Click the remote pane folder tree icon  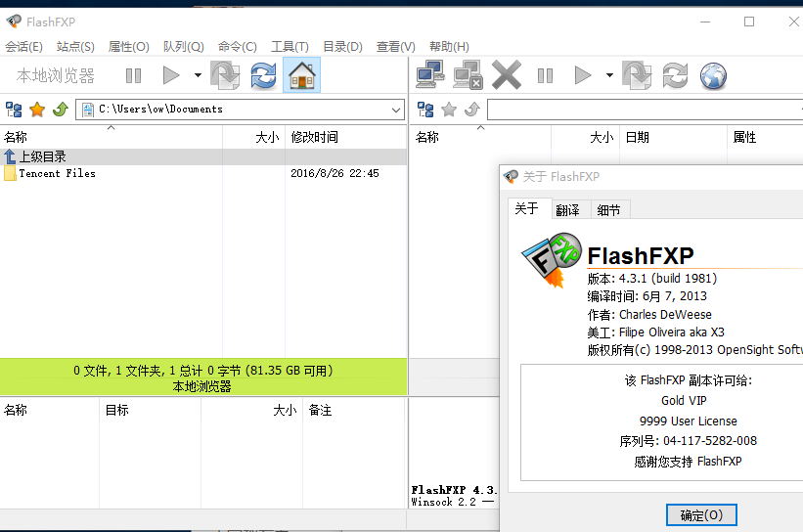(x=425, y=110)
